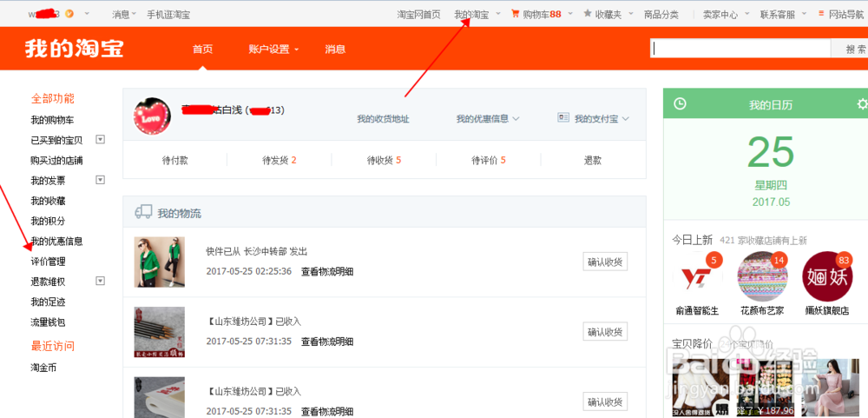Open the username account dropdown arrow

(87, 14)
